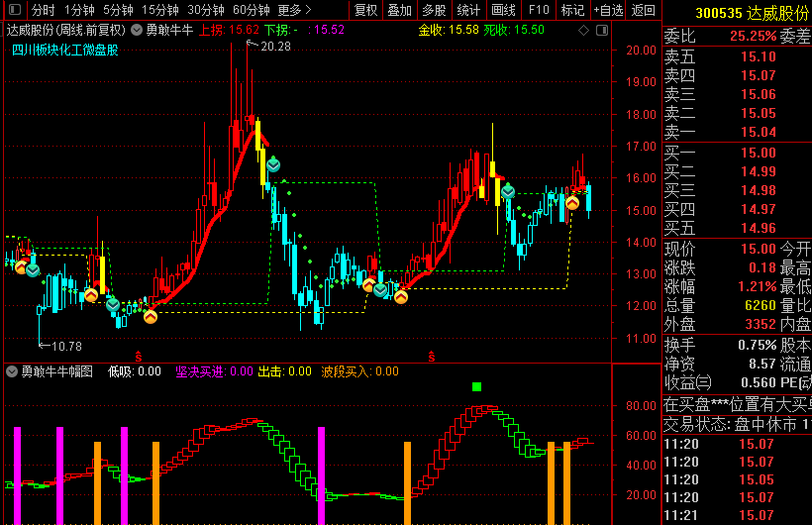Click stock code 300535 达威股份 header
Image resolution: width=812 pixels, height=525 pixels.
[750, 14]
